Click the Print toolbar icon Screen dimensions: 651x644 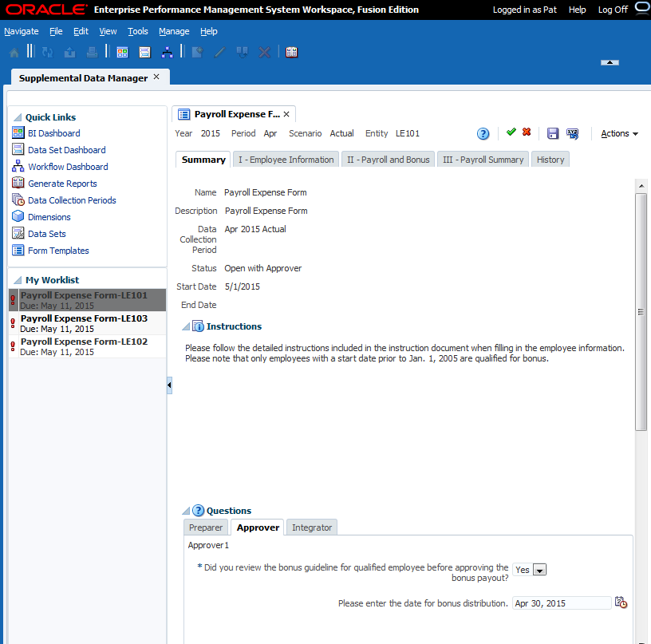(92, 53)
